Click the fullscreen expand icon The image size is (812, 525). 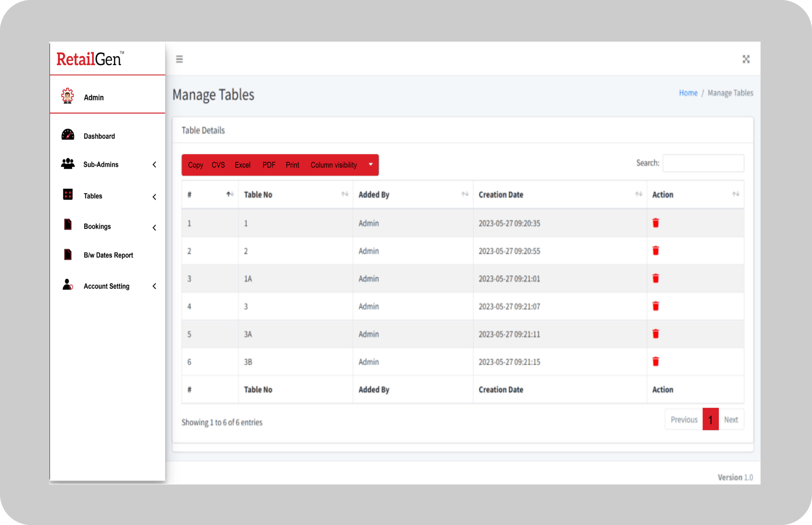(746, 59)
